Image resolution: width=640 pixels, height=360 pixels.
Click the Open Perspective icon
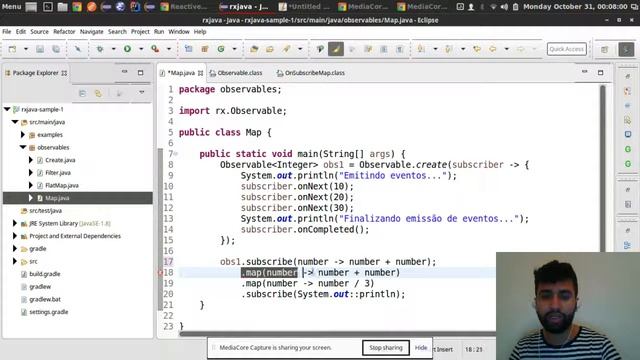coord(604,49)
